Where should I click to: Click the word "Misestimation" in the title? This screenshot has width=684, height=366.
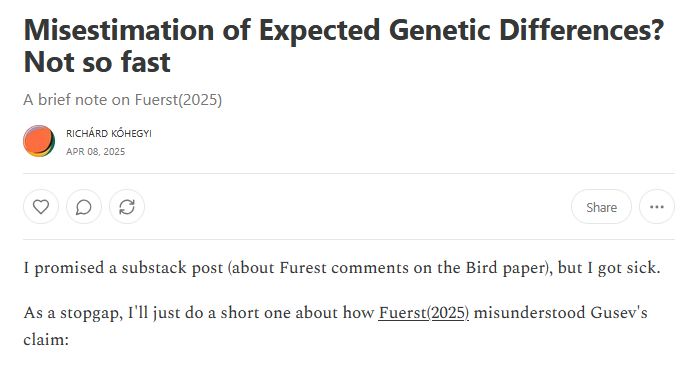pos(119,30)
